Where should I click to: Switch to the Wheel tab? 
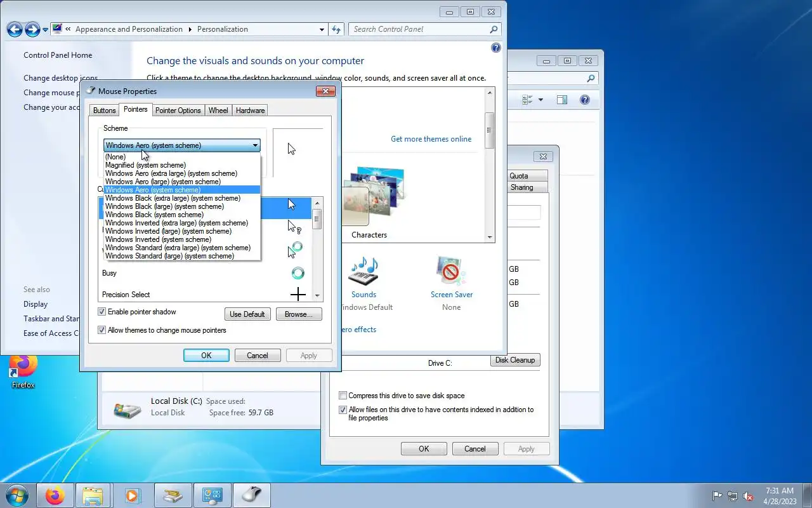point(218,110)
